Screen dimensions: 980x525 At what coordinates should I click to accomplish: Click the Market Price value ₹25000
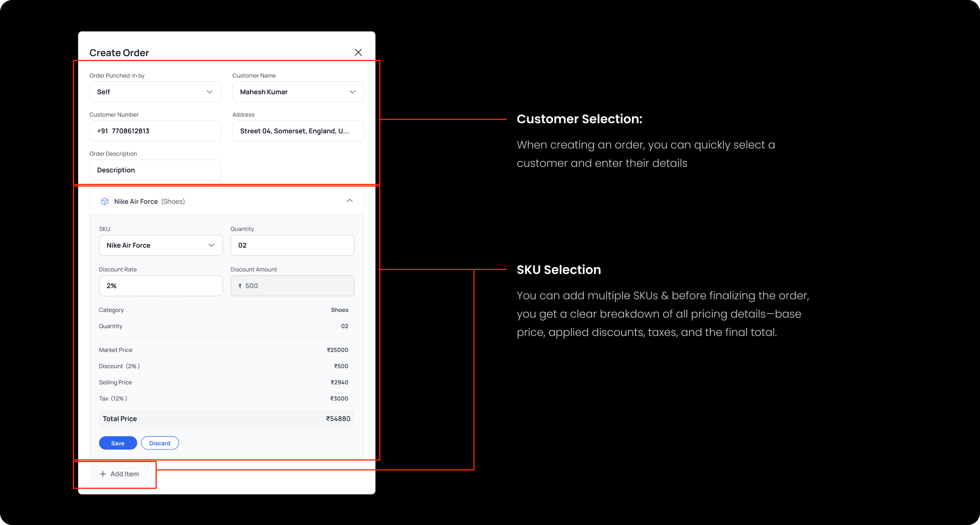pyautogui.click(x=337, y=350)
